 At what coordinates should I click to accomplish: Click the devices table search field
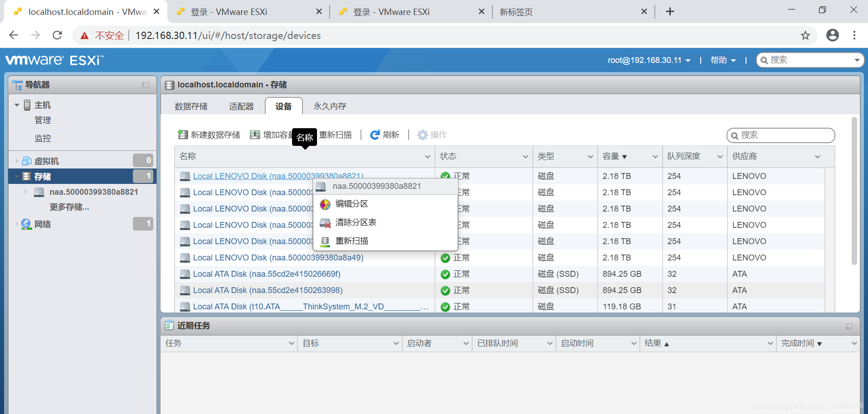click(780, 135)
